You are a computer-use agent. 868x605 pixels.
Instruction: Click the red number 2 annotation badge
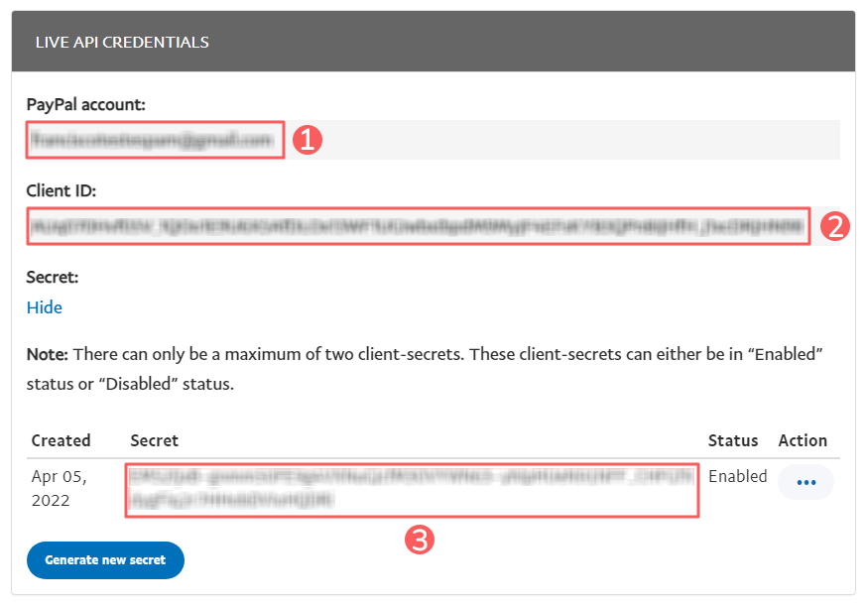pyautogui.click(x=834, y=226)
